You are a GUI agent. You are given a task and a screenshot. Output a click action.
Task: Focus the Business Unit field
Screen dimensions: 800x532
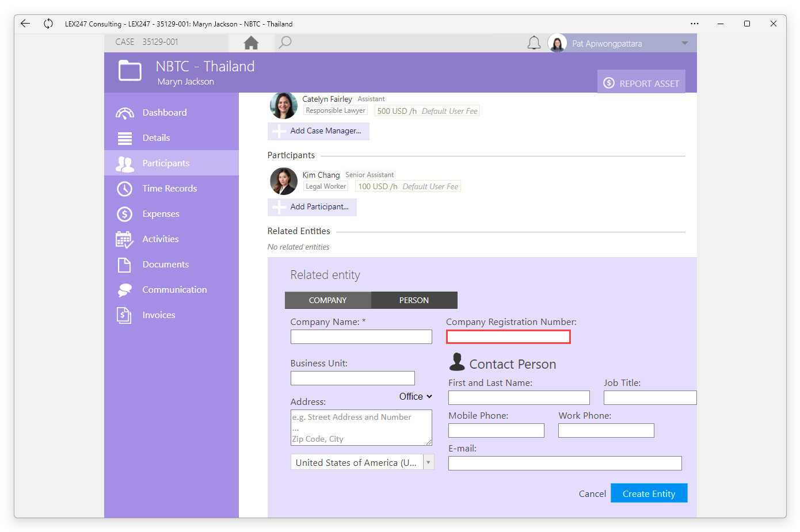tap(353, 378)
